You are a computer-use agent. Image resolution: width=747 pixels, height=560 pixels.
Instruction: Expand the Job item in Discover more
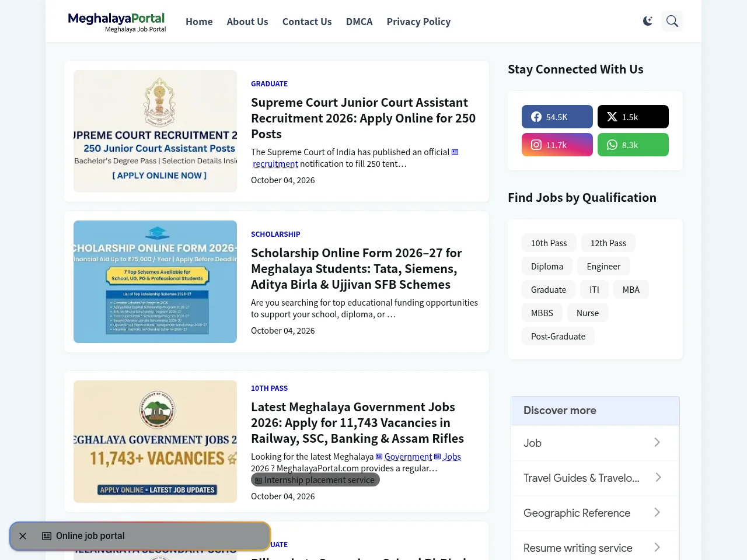(595, 443)
